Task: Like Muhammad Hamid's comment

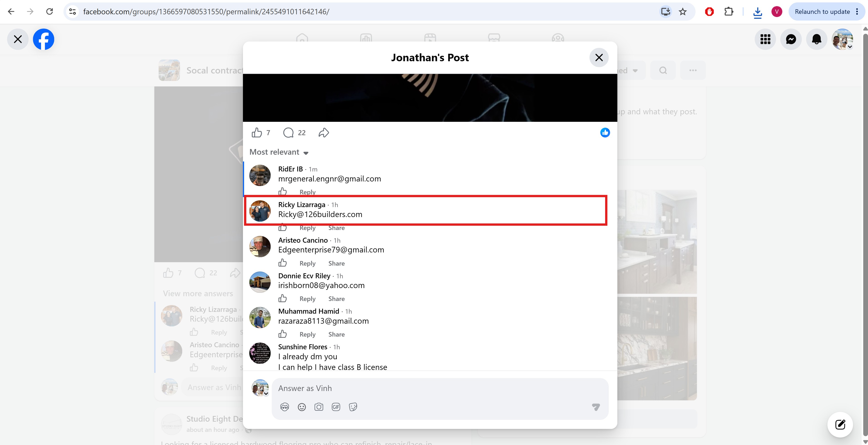Action: [283, 334]
